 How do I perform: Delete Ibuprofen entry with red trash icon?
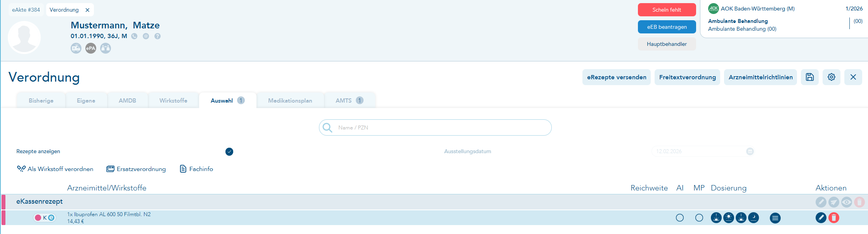tap(834, 218)
